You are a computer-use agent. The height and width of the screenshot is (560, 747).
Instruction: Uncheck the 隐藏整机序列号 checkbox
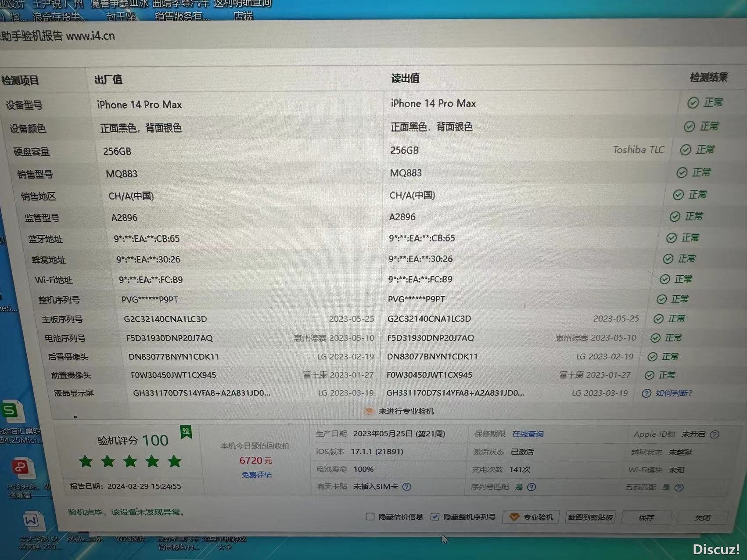(435, 517)
